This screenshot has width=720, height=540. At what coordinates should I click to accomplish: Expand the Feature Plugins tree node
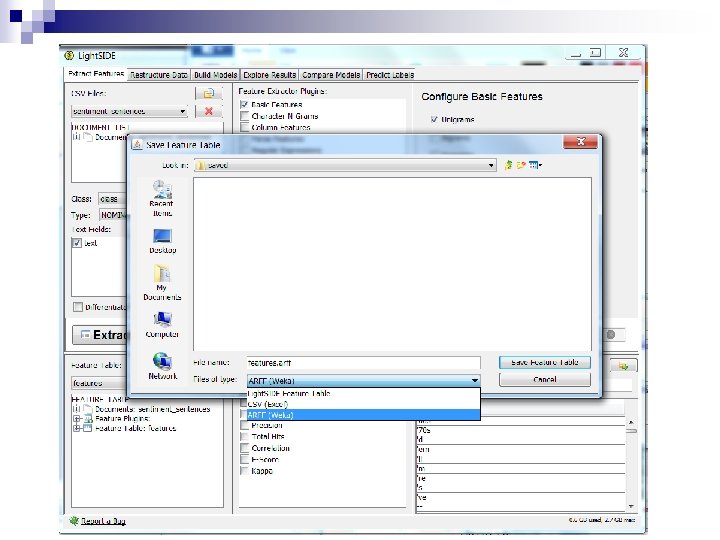coord(77,419)
